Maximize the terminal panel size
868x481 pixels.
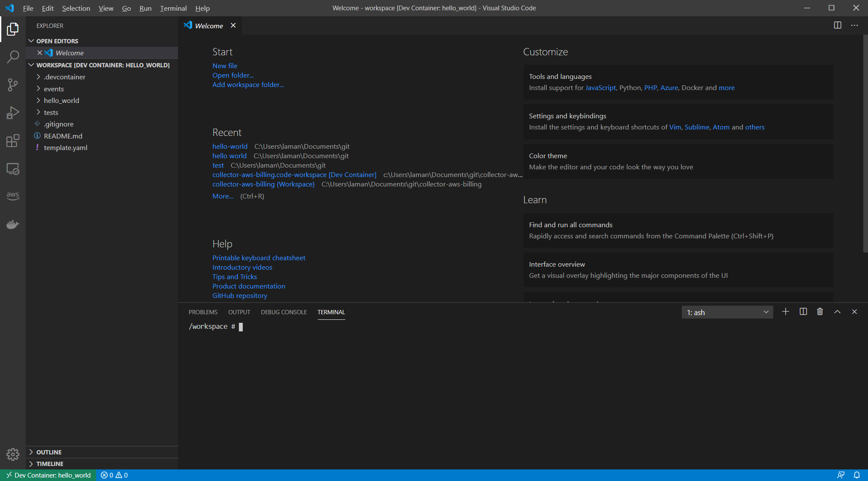coord(837,312)
